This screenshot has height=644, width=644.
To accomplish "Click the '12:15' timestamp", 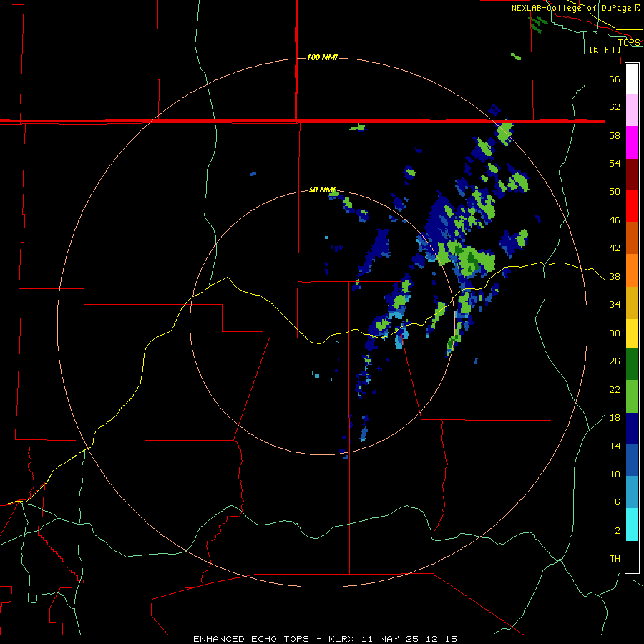I will pos(440,639).
